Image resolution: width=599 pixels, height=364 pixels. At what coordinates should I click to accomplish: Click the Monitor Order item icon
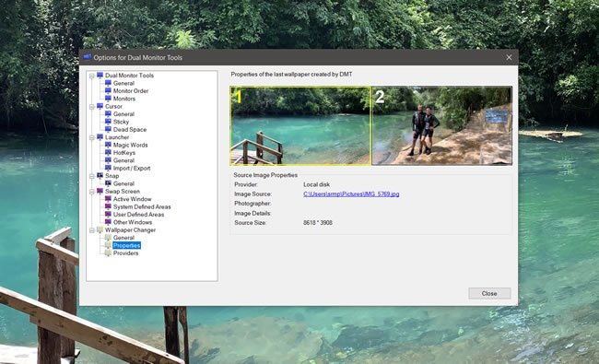tap(108, 90)
